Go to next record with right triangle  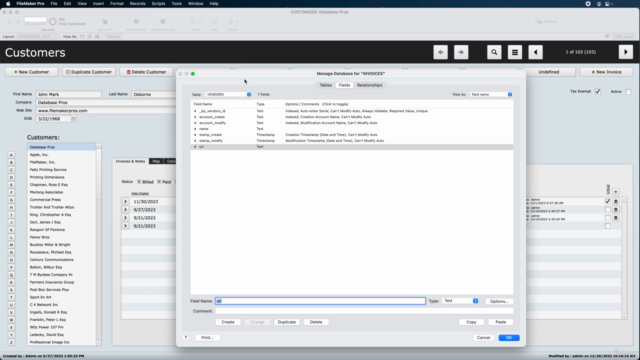click(626, 52)
